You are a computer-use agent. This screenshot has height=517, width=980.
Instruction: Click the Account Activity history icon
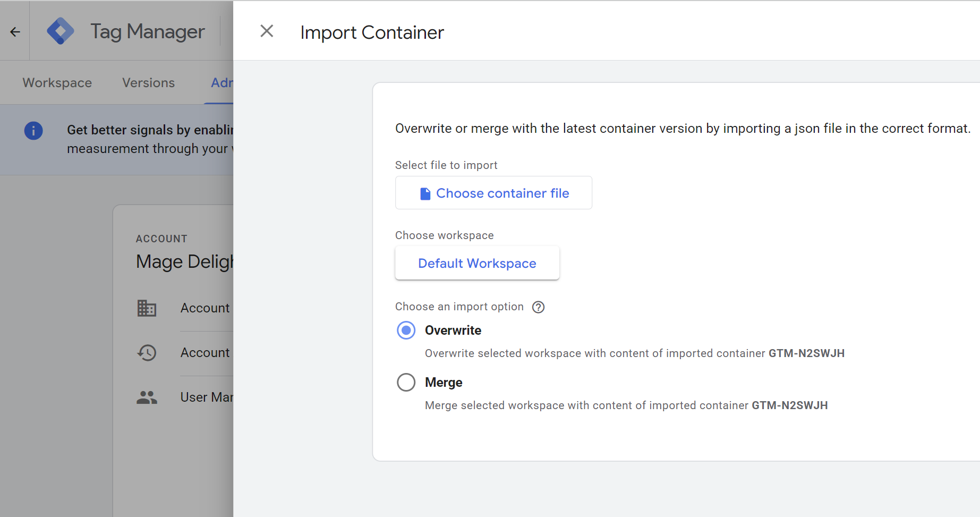[147, 353]
